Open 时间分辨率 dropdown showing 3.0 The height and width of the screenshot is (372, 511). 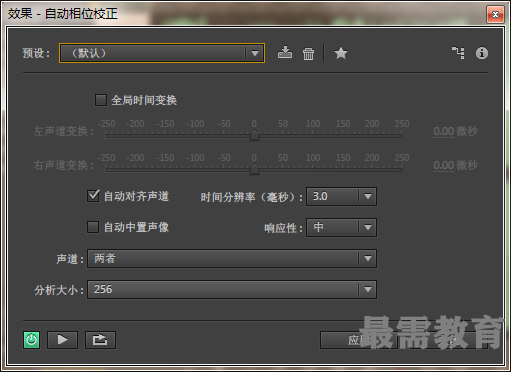click(341, 196)
